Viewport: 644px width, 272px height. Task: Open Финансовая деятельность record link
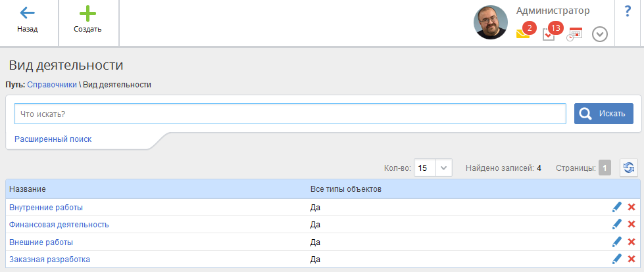click(x=59, y=225)
